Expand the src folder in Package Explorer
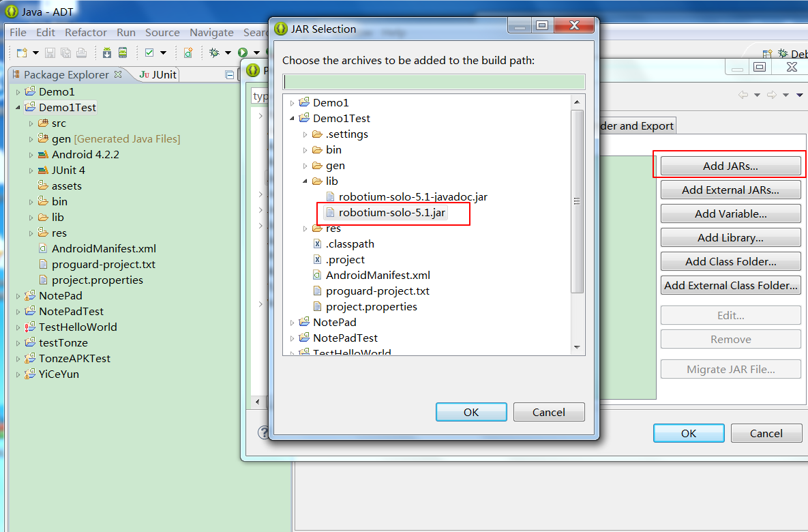808x532 pixels. 31,123
